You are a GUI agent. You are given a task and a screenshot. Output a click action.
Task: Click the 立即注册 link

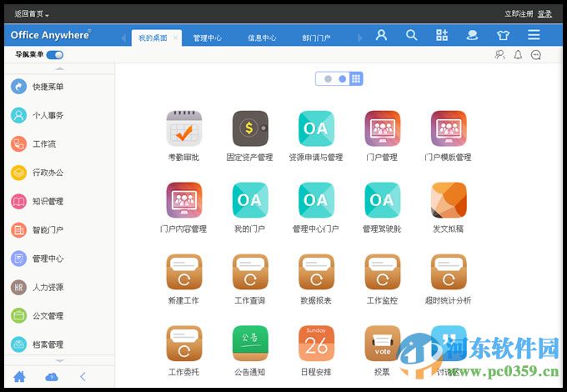tap(519, 13)
